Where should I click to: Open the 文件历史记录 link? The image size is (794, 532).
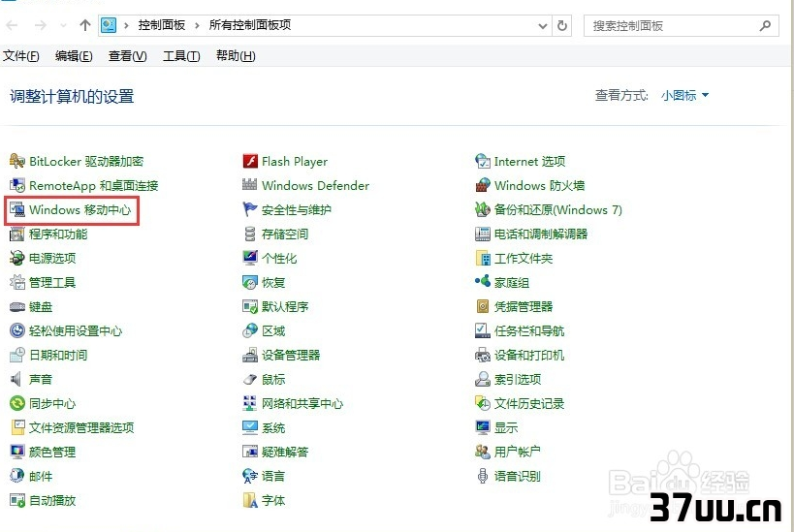pos(529,403)
